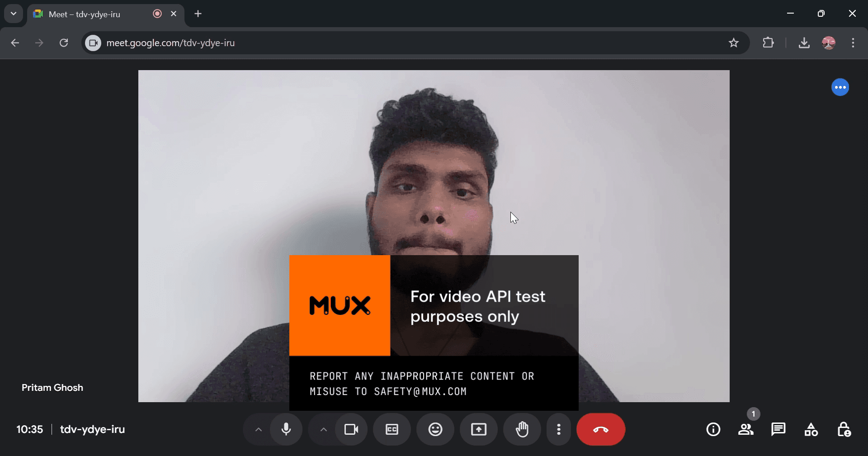The width and height of the screenshot is (868, 456).
Task: Open the tab search dropdown arrow
Action: click(x=14, y=14)
